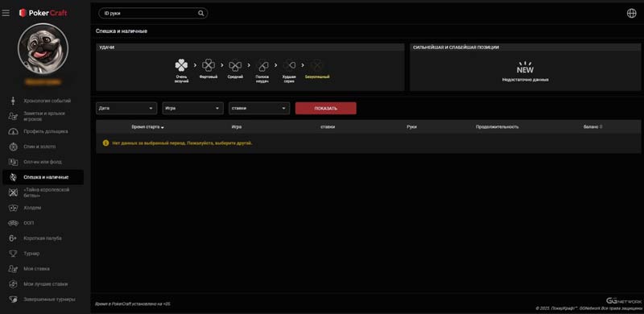Click the 'Спин и золото' icon
Image resolution: width=644 pixels, height=314 pixels.
[x=13, y=147]
